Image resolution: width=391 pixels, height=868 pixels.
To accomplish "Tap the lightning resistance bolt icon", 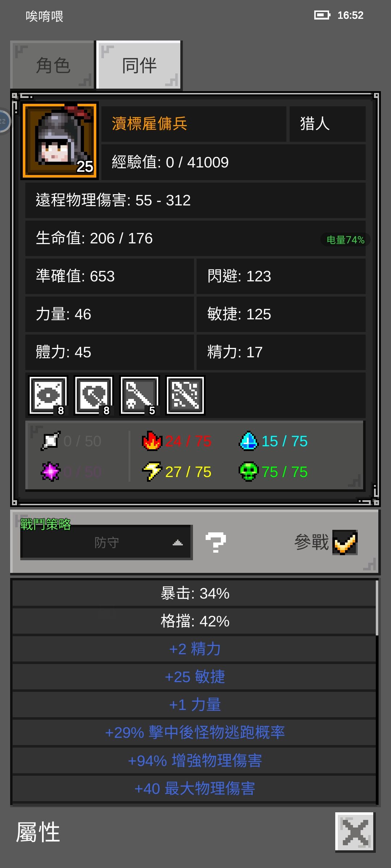I will tap(152, 472).
